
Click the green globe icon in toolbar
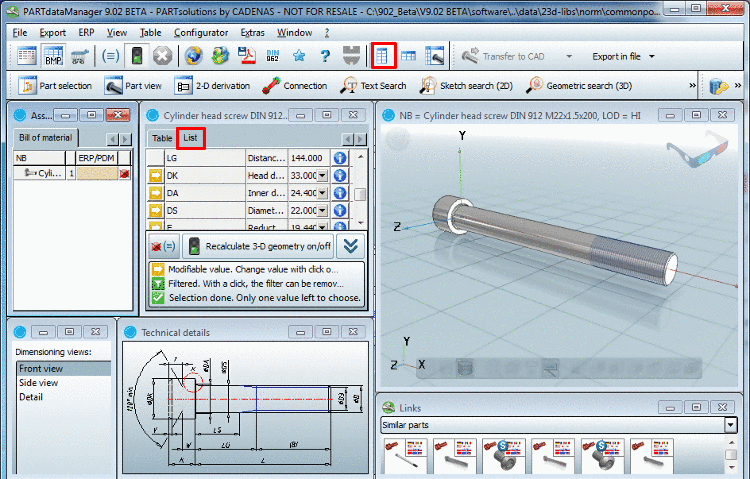point(220,56)
